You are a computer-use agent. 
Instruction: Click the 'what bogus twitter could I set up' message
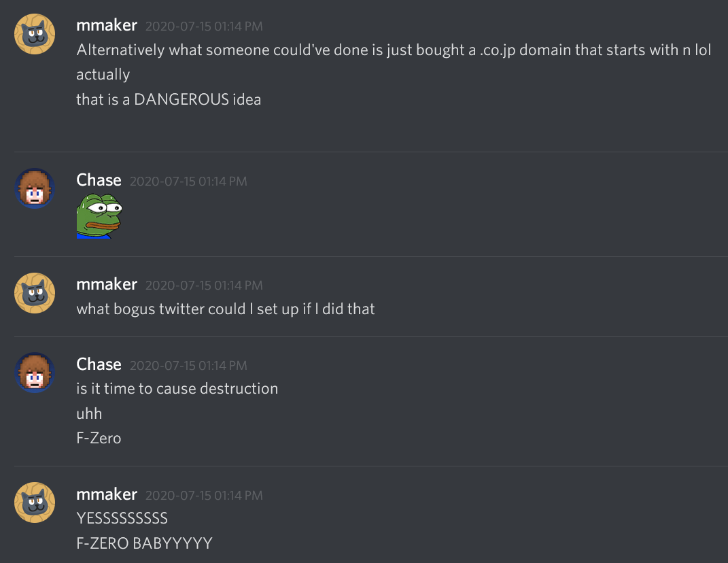(226, 309)
